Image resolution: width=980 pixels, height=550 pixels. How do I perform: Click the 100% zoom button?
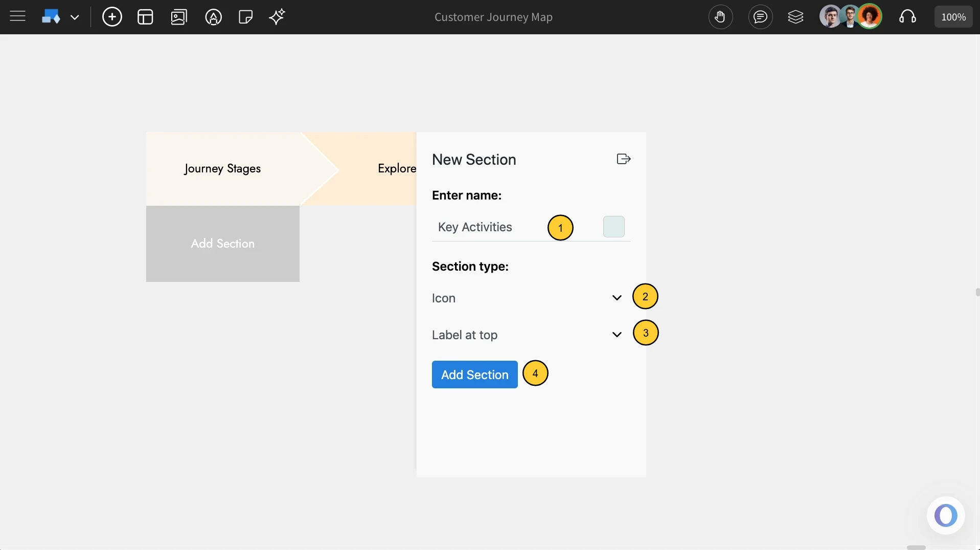pos(953,16)
